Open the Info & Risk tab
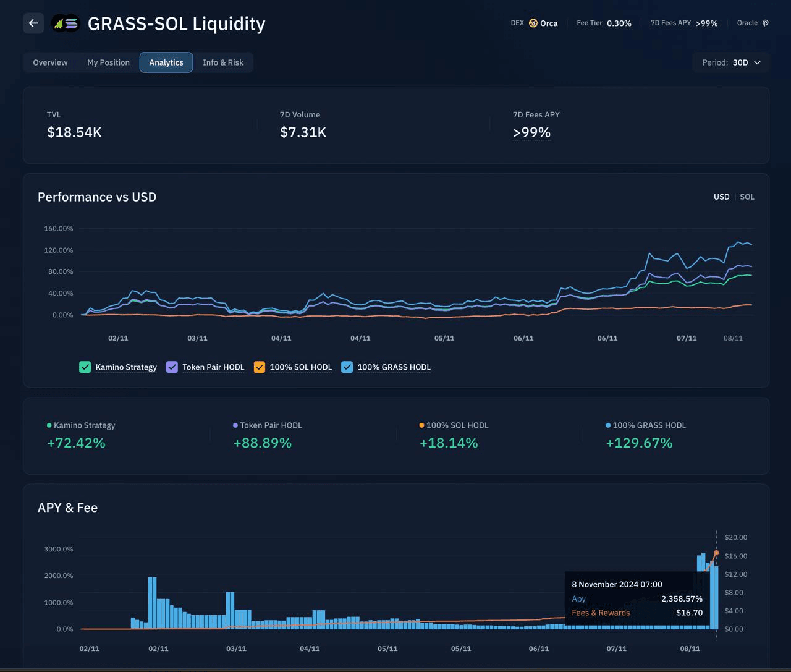The image size is (791, 672). (x=223, y=62)
